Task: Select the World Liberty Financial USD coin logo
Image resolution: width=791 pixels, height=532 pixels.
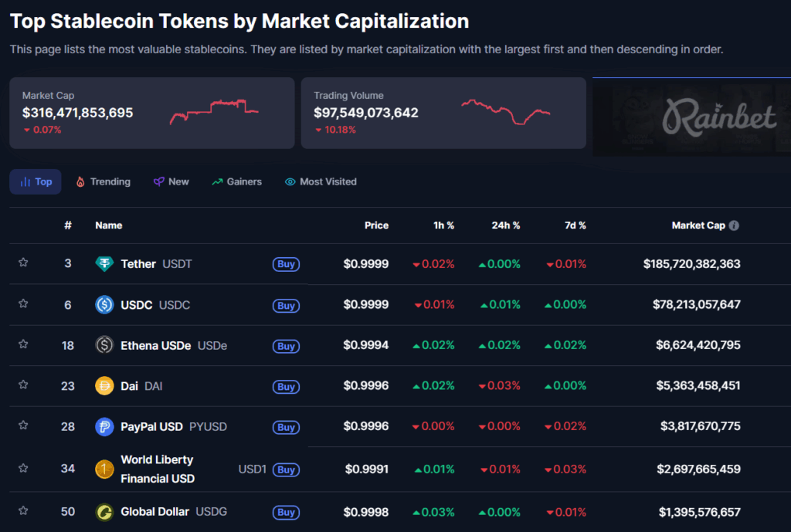Action: tap(104, 469)
